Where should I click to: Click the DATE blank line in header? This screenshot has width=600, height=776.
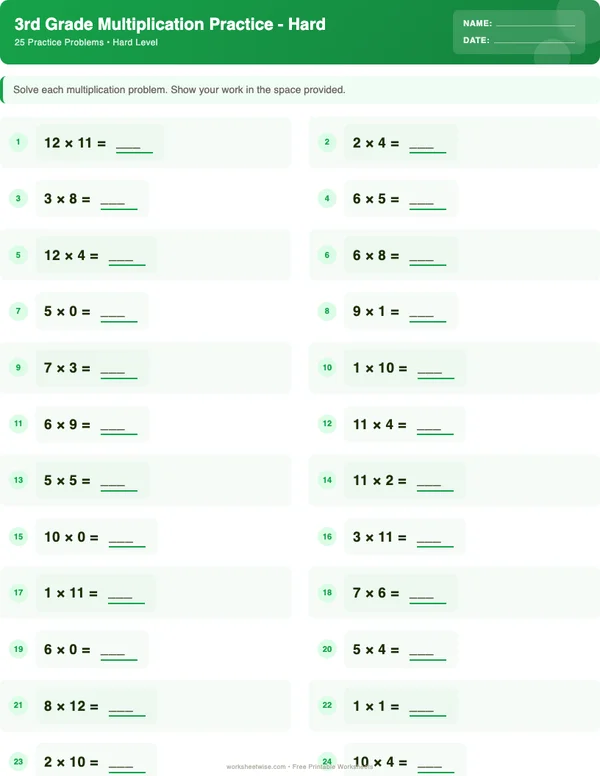pyautogui.click(x=534, y=42)
